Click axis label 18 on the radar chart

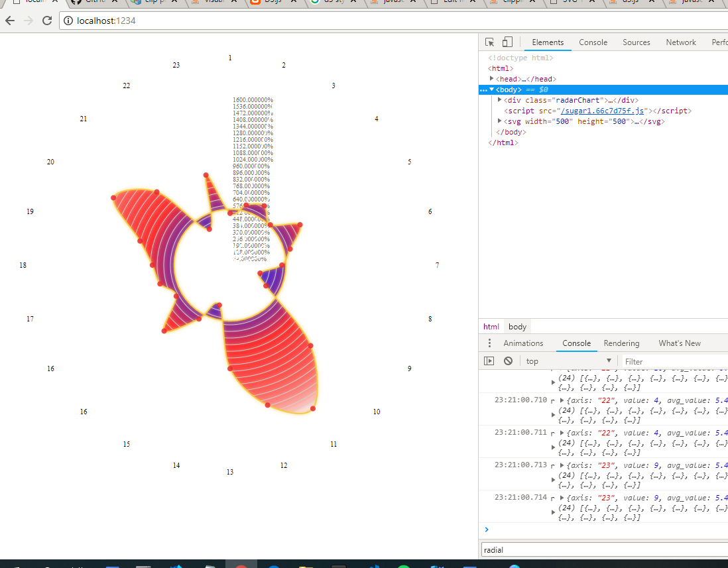pyautogui.click(x=23, y=265)
